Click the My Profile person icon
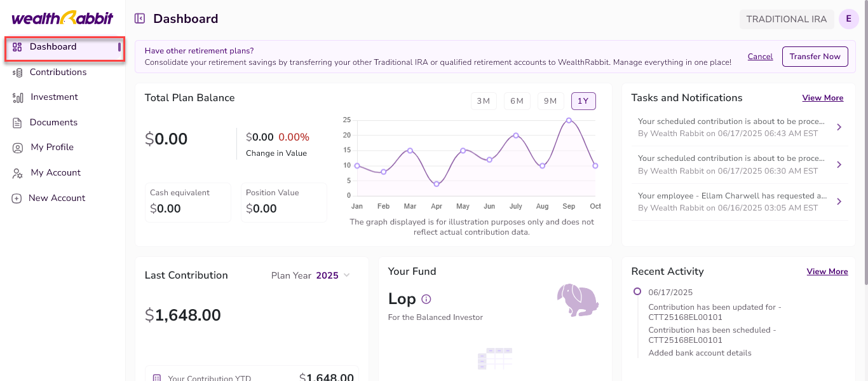Image resolution: width=868 pixels, height=381 pixels. [x=17, y=148]
